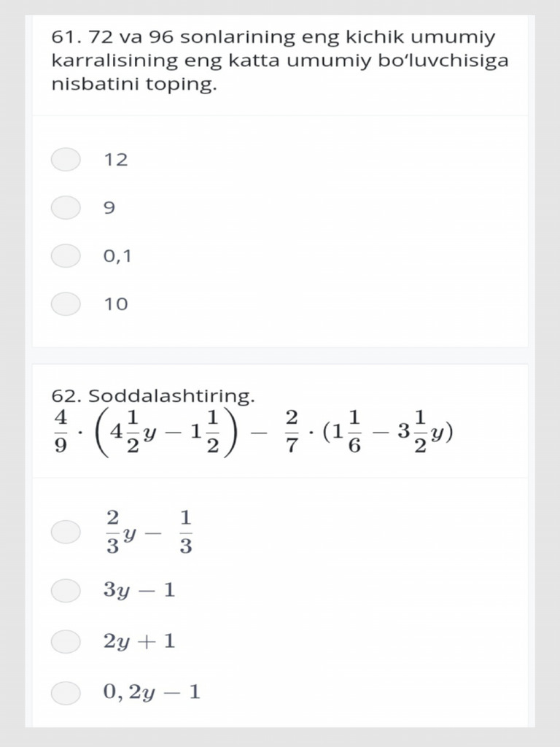Mark the 0,1 option radio circle

(66, 256)
